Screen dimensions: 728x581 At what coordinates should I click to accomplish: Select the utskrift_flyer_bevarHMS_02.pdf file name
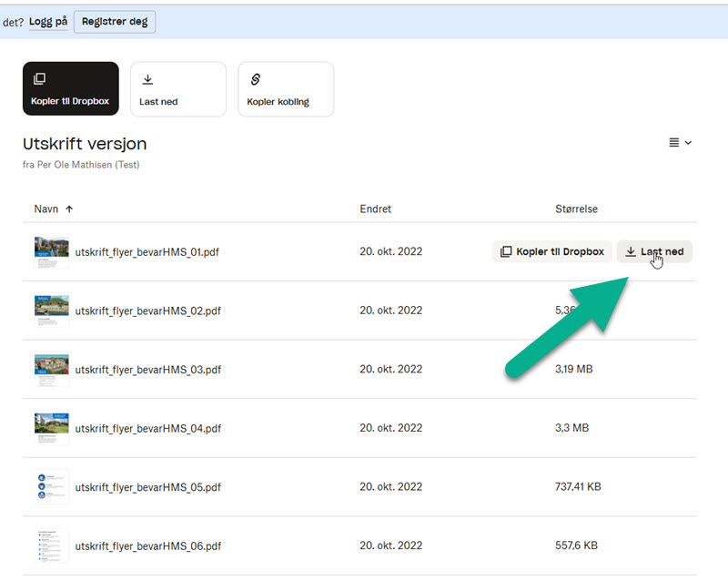[147, 311]
